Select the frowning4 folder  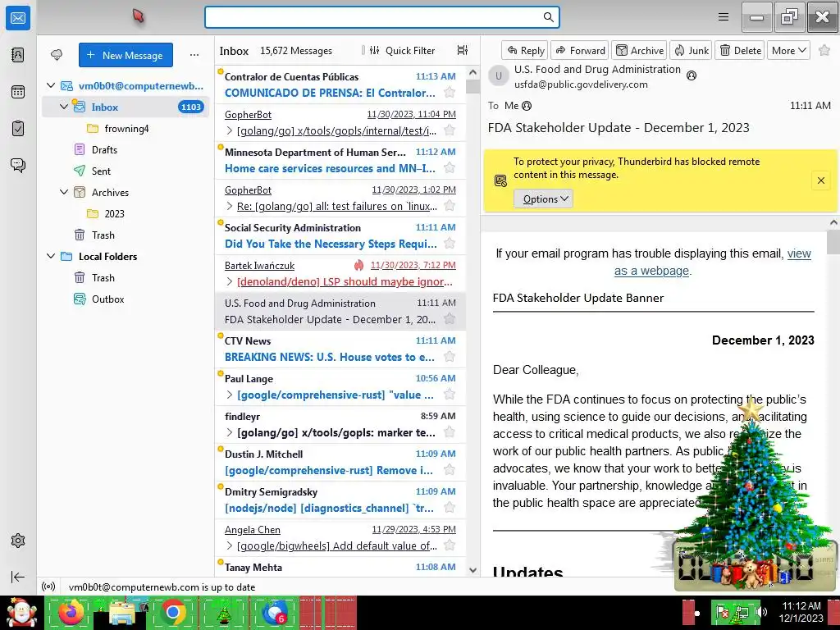(x=126, y=128)
